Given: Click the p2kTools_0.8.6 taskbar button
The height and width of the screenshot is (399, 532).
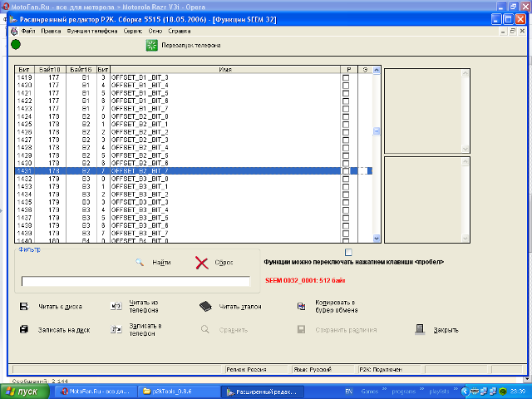Looking at the screenshot, I should point(179,392).
